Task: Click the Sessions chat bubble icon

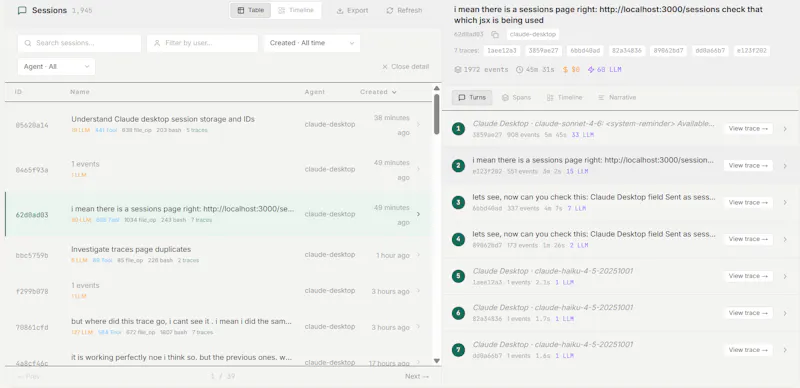Action: pyautogui.click(x=22, y=10)
